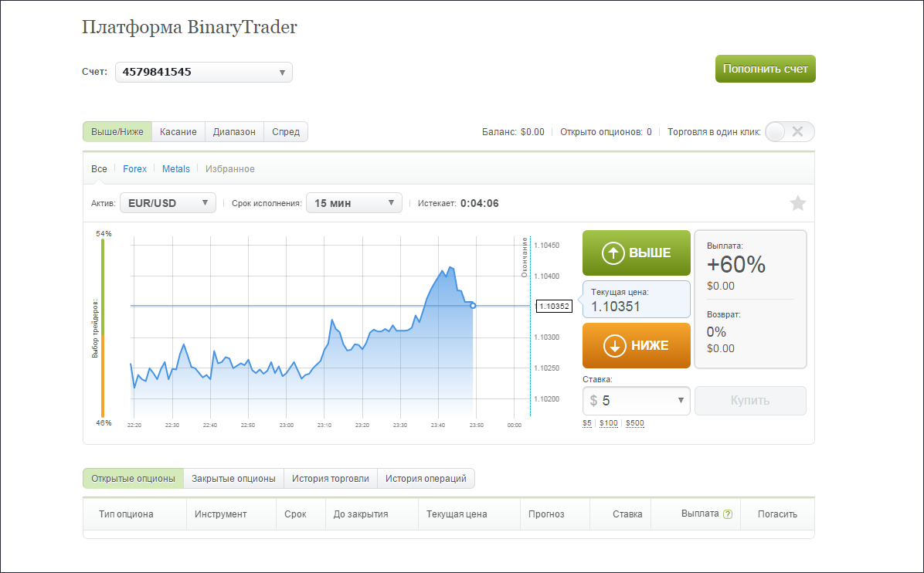Click the help icon next to Выплата column
This screenshot has width=924, height=573.
tap(728, 514)
